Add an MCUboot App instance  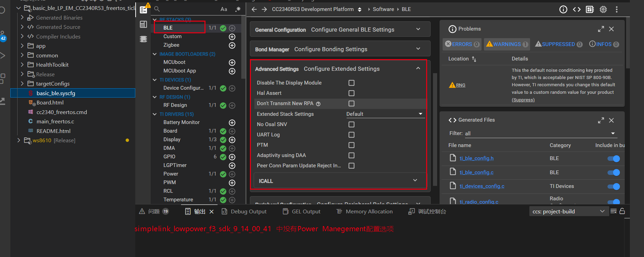[232, 71]
